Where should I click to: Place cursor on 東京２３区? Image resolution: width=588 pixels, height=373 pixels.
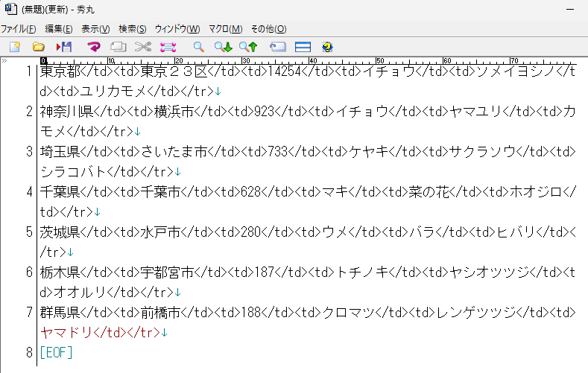[x=174, y=71]
